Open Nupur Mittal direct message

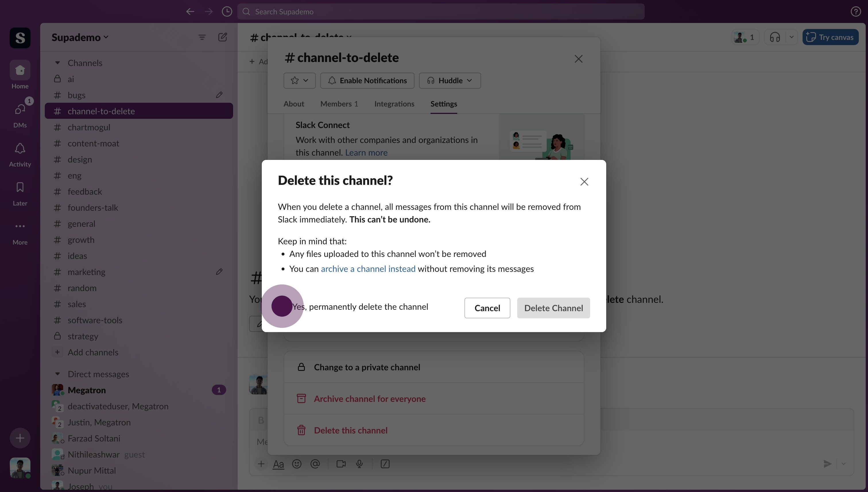pos(139,470)
